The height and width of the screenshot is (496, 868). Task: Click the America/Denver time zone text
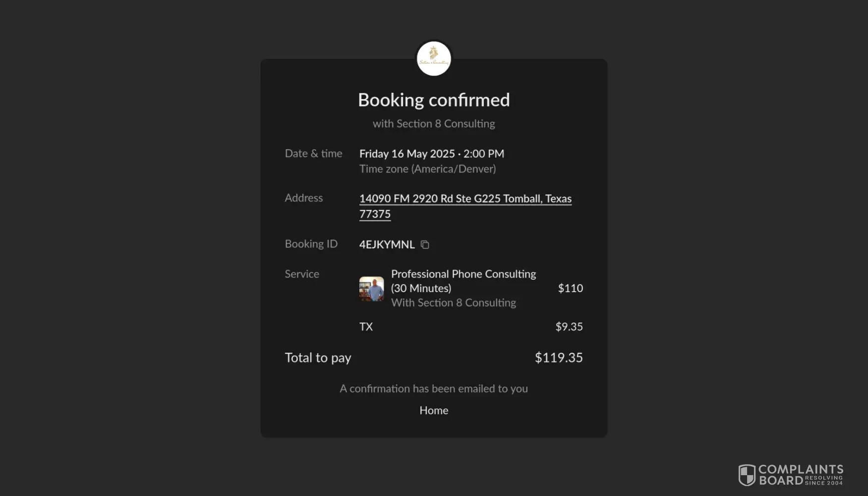pos(427,169)
